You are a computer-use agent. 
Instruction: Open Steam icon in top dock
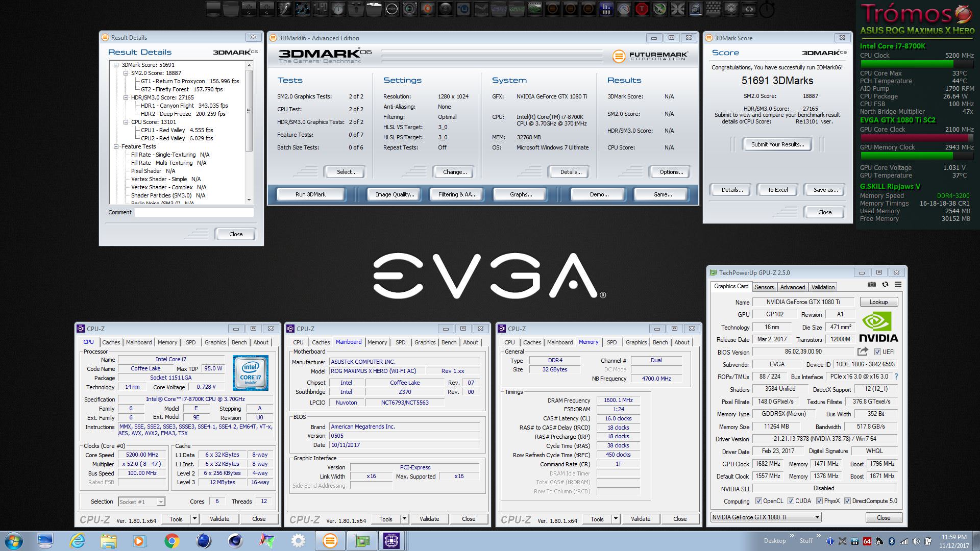pos(481,9)
